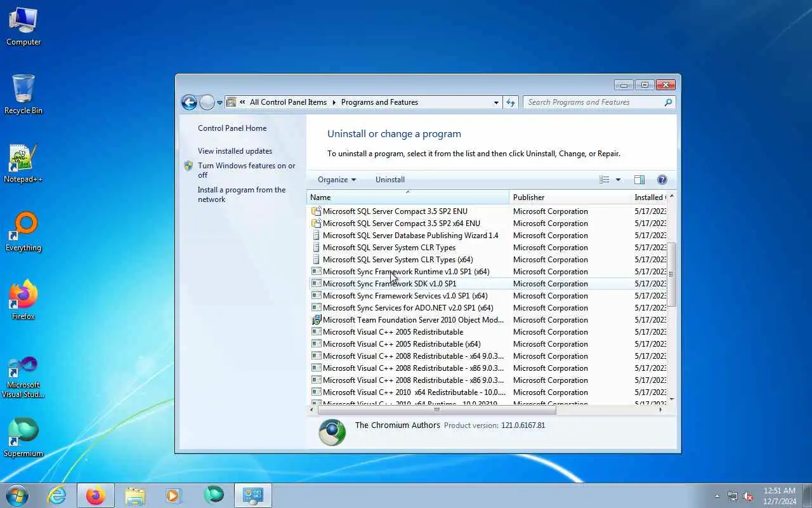
Task: Click the vertical scrollbar thumb in list
Action: coord(672,274)
